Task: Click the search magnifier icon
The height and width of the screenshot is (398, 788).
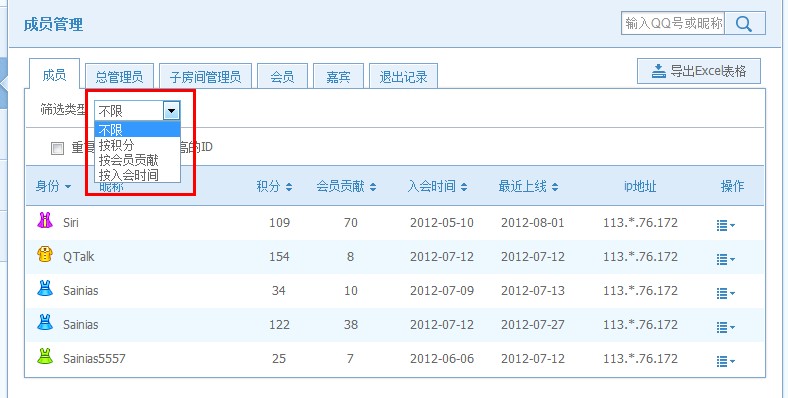Action: [x=744, y=24]
